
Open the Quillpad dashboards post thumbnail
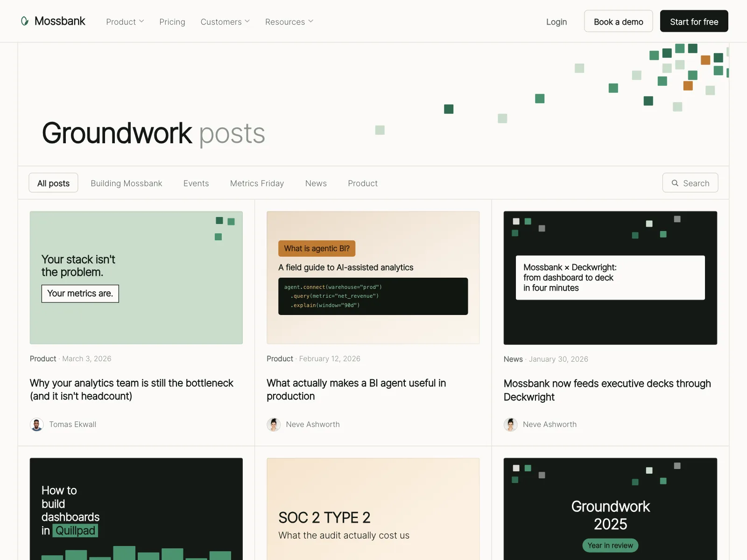(136, 509)
